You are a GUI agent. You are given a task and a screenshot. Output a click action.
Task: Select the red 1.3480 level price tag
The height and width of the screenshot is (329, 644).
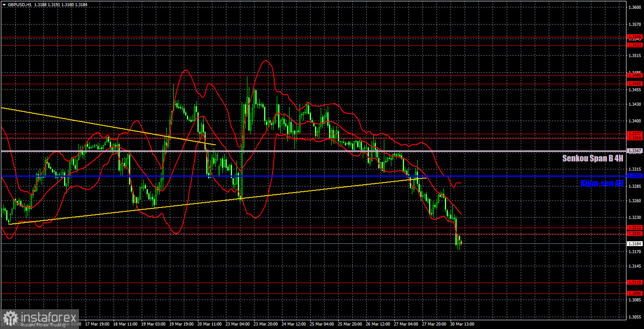635,75
